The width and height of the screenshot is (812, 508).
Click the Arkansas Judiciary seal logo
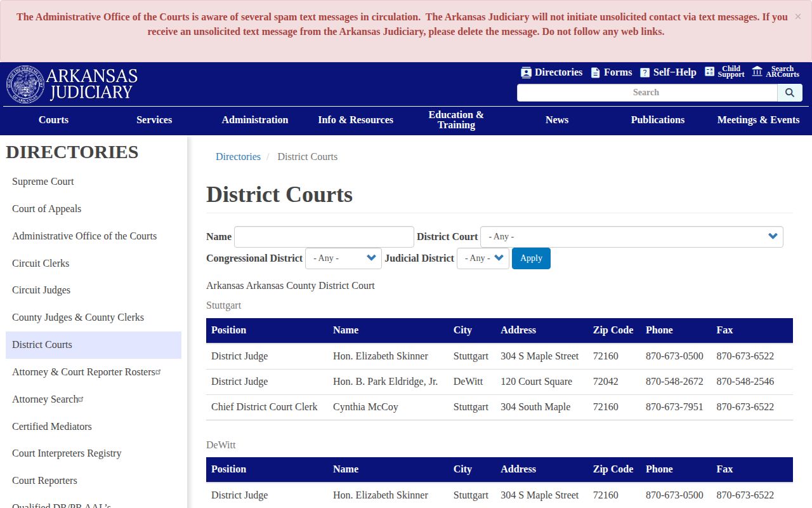tap(25, 84)
